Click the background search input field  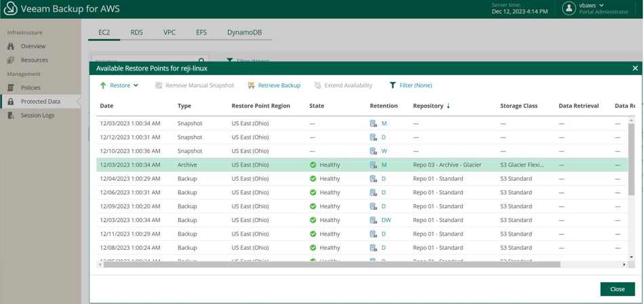(150, 60)
